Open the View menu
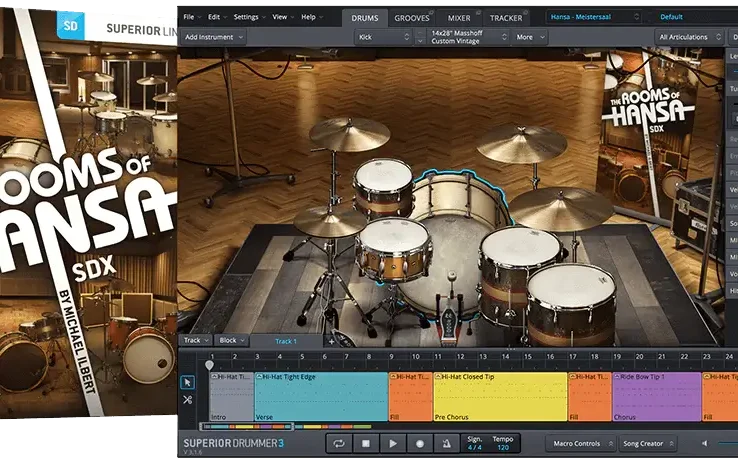 click(x=283, y=17)
